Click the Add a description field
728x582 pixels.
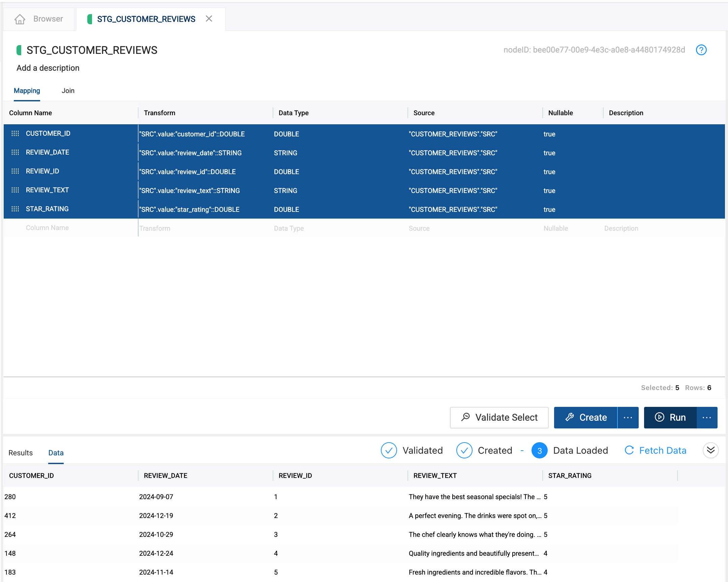tap(48, 68)
